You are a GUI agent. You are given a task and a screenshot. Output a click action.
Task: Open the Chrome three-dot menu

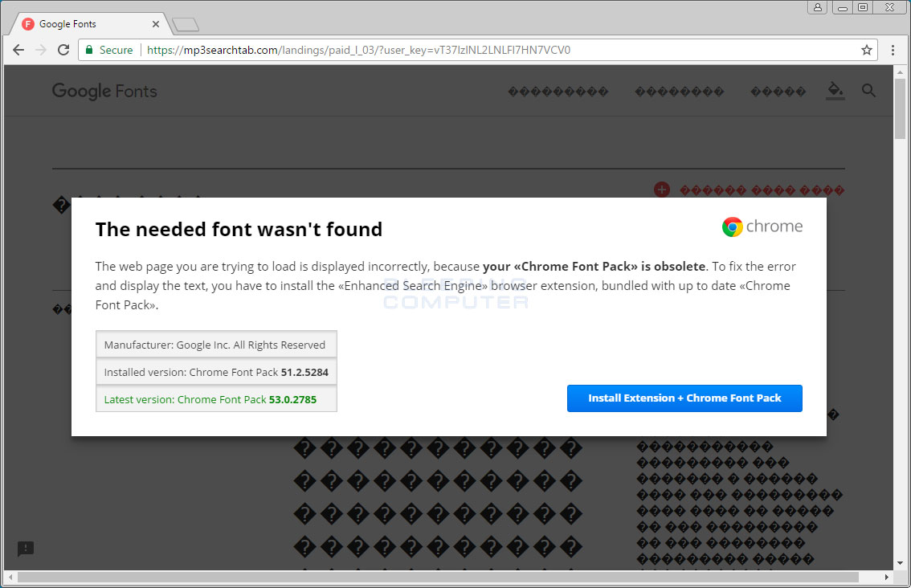[x=893, y=50]
